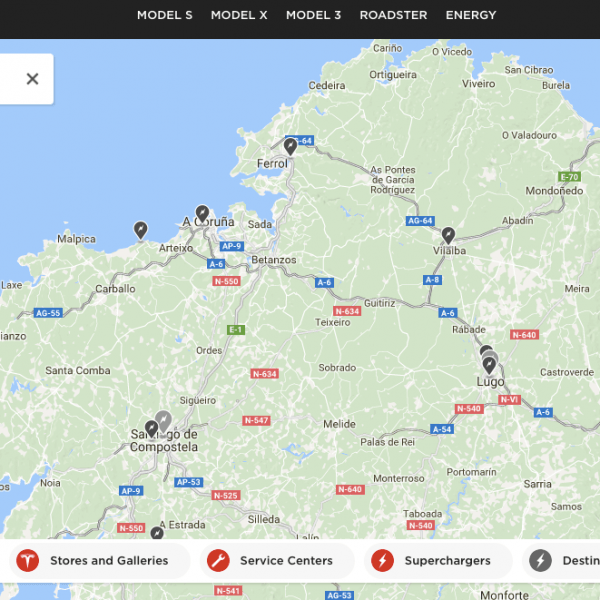Click the A-54 road shield
This screenshot has height=600, width=600.
tap(442, 429)
